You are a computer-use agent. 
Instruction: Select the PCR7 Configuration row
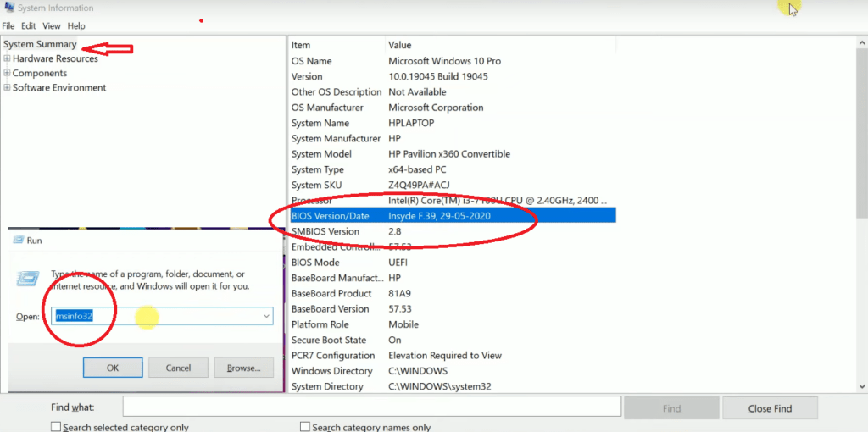(453, 355)
